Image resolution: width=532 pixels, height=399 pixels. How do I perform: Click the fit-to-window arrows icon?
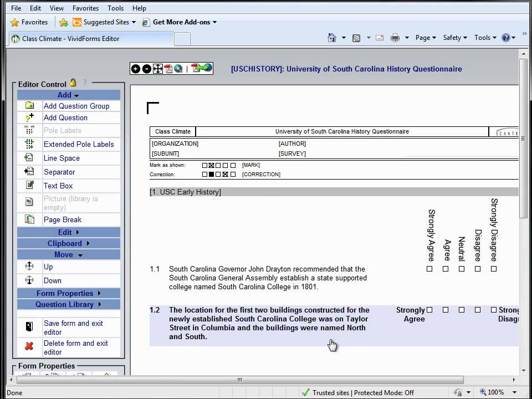tap(158, 69)
